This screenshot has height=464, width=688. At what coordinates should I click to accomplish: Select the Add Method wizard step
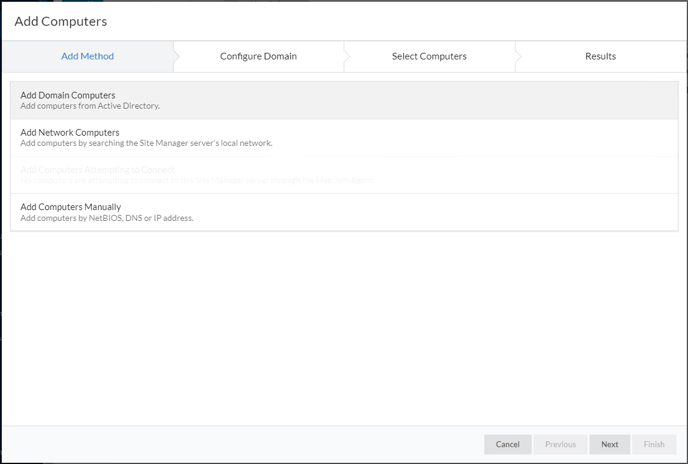(x=87, y=56)
